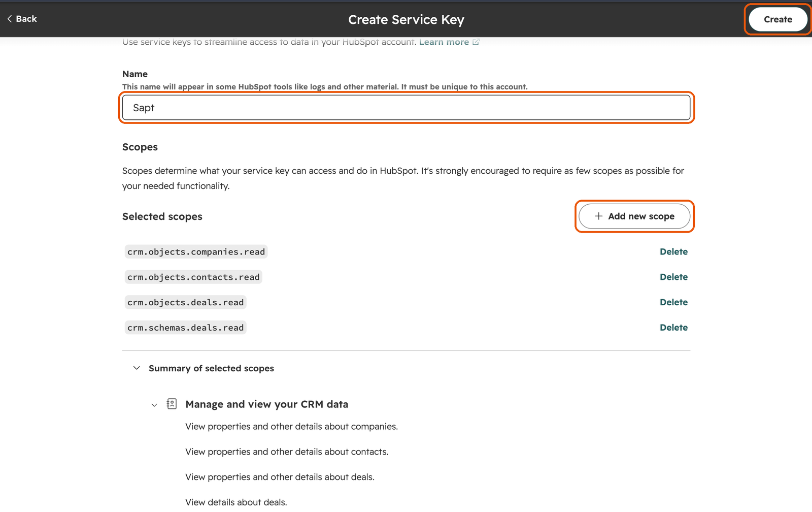The width and height of the screenshot is (812, 512).
Task: Focus the Name input field containing Sapt
Action: (406, 108)
